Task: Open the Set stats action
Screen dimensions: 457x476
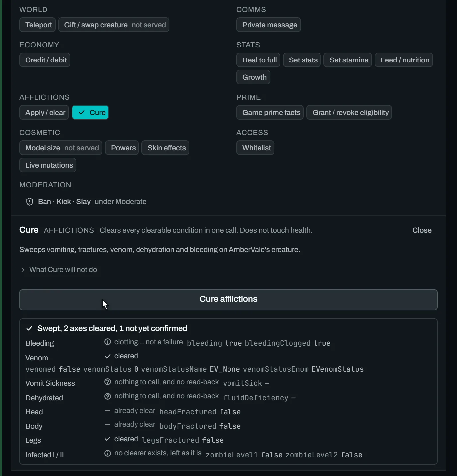Action: (x=302, y=60)
